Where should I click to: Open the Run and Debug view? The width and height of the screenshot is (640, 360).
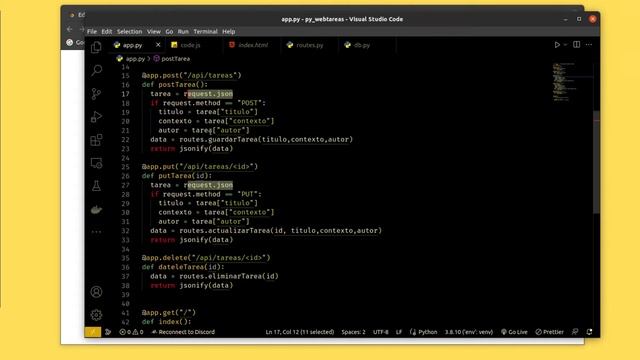[x=96, y=117]
